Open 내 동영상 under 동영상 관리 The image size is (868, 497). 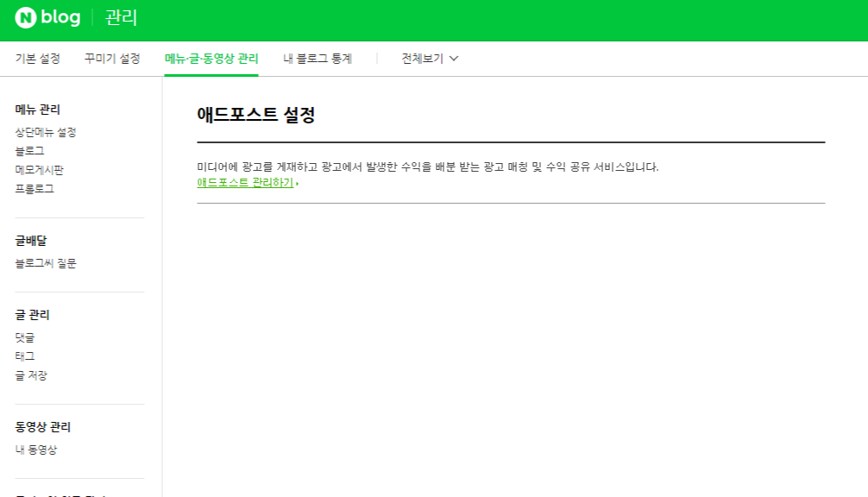(36, 450)
